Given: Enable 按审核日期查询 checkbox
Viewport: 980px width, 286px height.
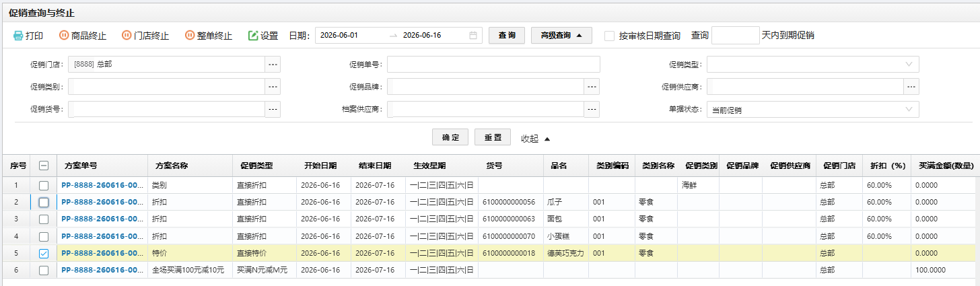Looking at the screenshot, I should click(x=609, y=36).
